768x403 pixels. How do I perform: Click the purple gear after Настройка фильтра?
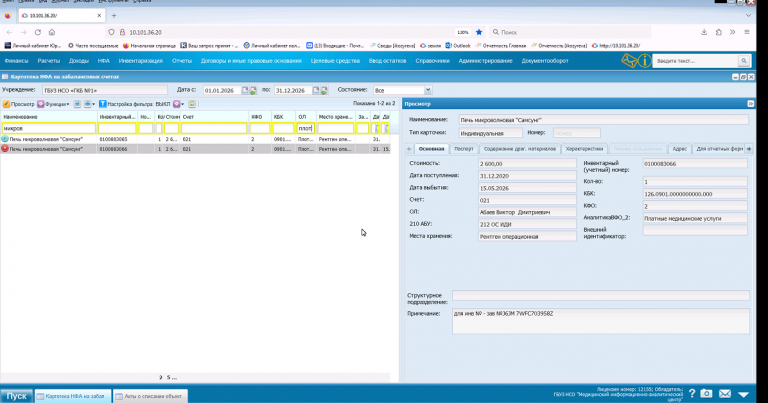pyautogui.click(x=176, y=104)
